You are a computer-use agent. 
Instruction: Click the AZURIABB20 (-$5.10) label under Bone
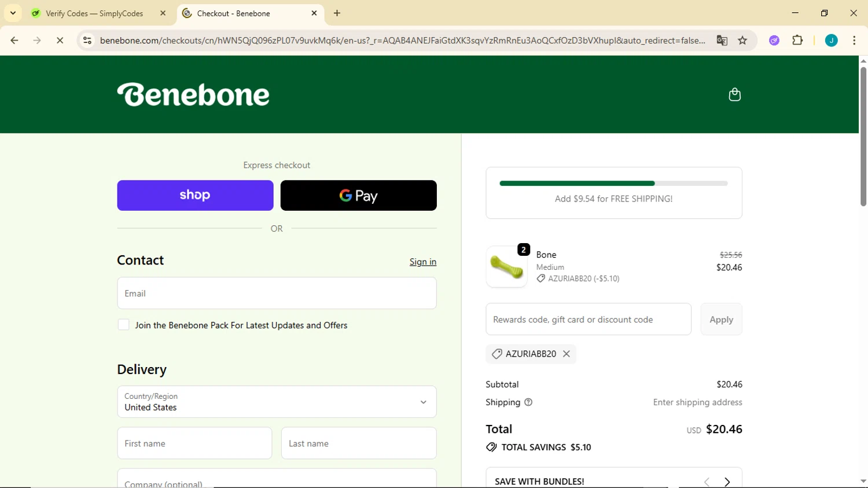[578, 278]
